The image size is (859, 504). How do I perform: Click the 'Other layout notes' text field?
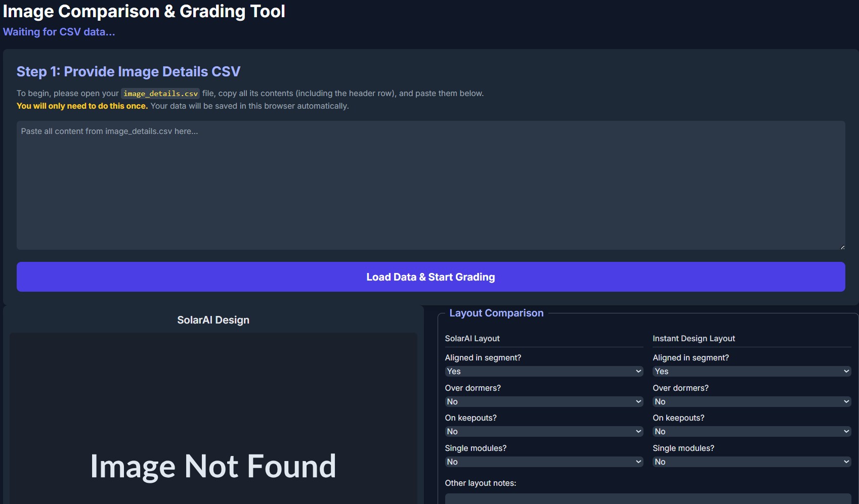click(x=648, y=498)
